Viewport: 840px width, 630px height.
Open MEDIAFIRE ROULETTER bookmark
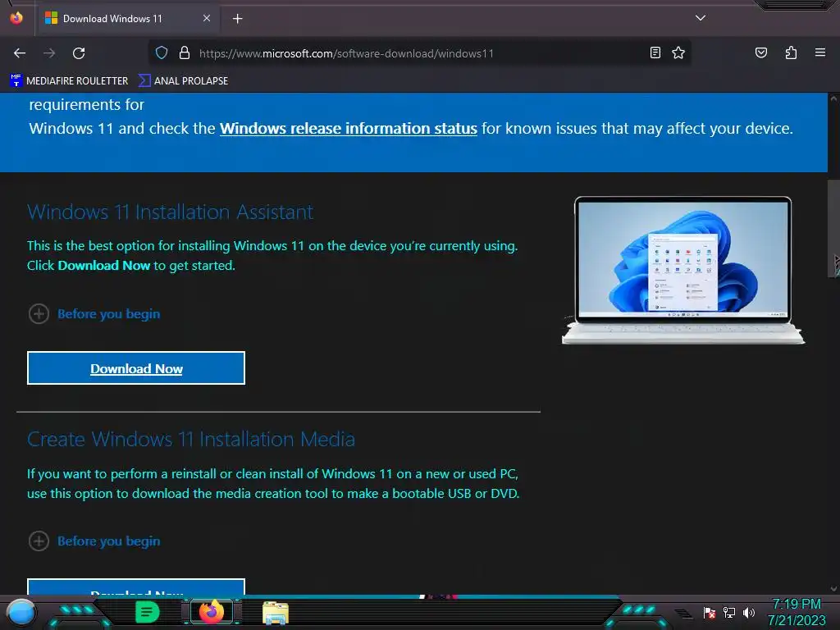click(x=69, y=81)
